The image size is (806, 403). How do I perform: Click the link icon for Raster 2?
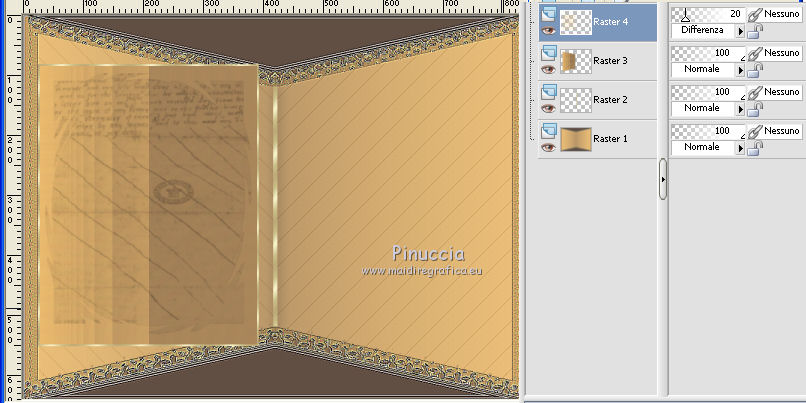click(x=754, y=93)
